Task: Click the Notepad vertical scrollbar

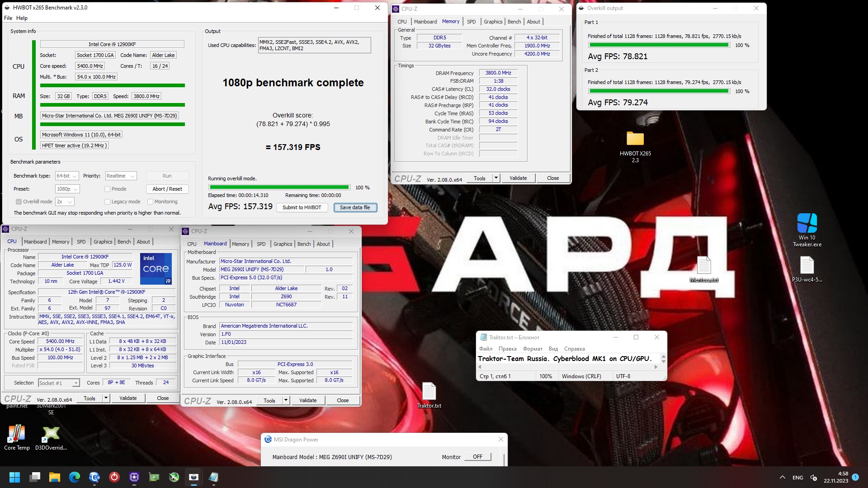Action: [x=663, y=359]
